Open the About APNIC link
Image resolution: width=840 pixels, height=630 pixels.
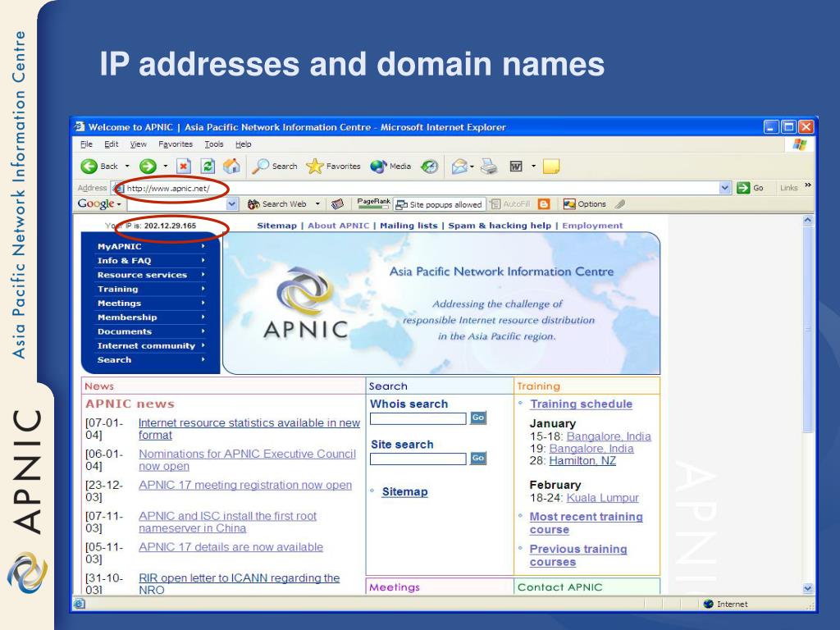tap(339, 226)
